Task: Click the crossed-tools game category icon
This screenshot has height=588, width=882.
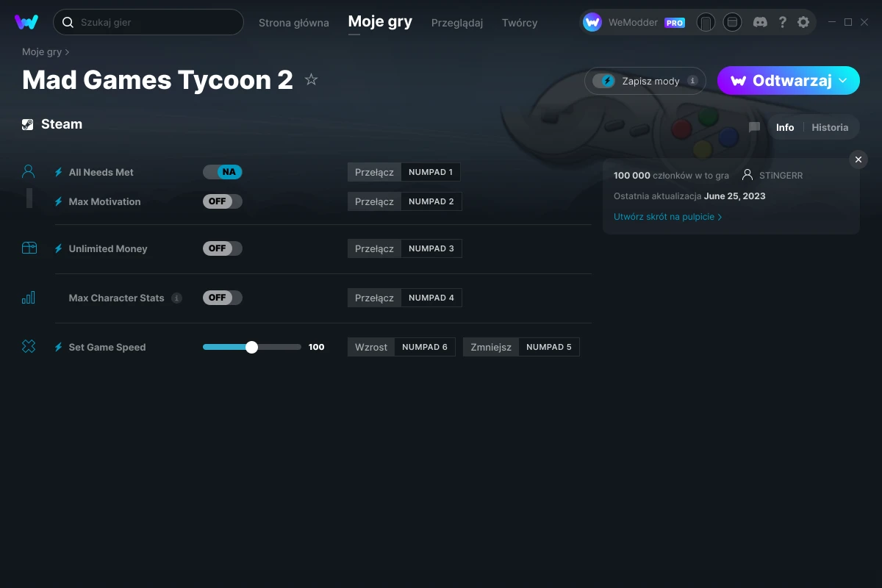Action: click(29, 347)
